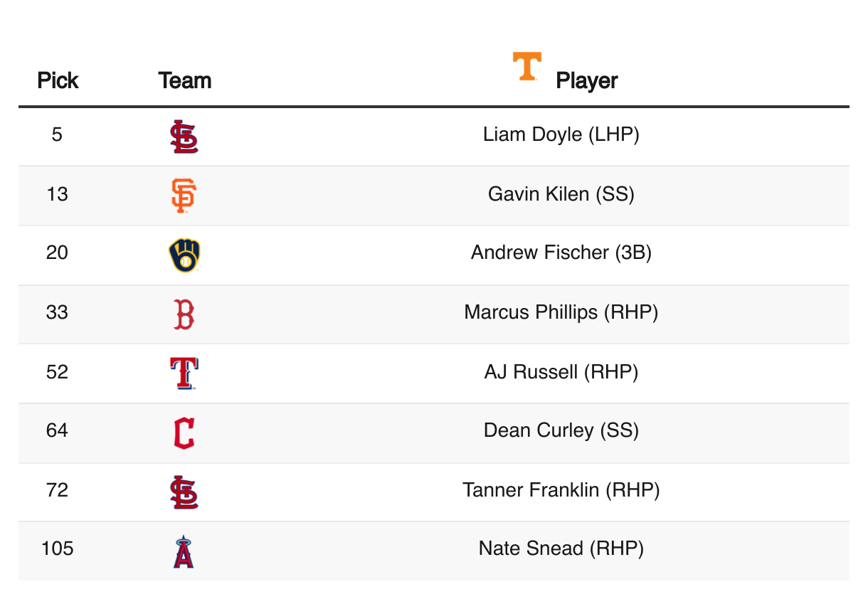
Task: Select Andrew Fischer (3B) player name
Action: pos(561,253)
